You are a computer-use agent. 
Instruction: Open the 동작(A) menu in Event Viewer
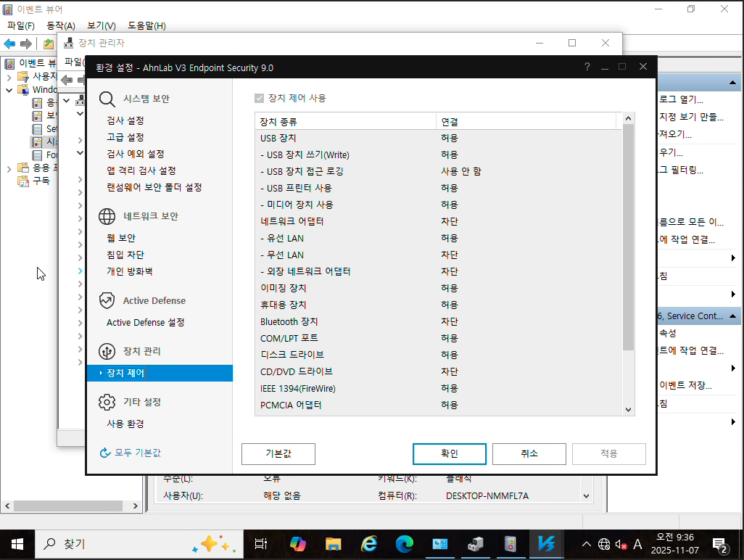coord(60,26)
